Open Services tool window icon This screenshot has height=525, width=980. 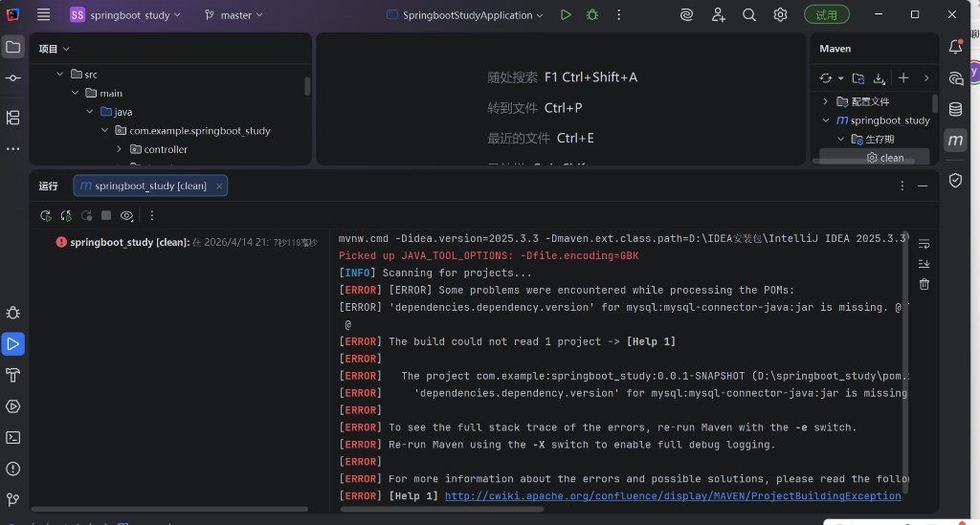click(13, 406)
